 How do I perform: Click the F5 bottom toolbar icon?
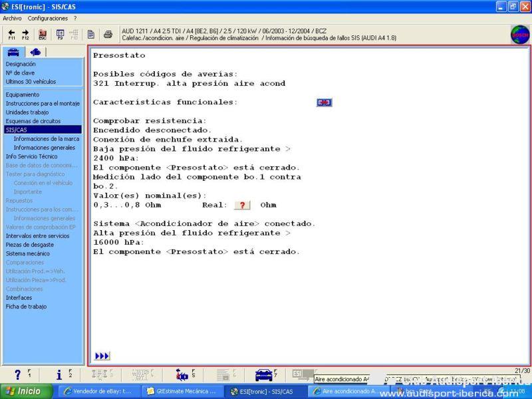(182, 374)
